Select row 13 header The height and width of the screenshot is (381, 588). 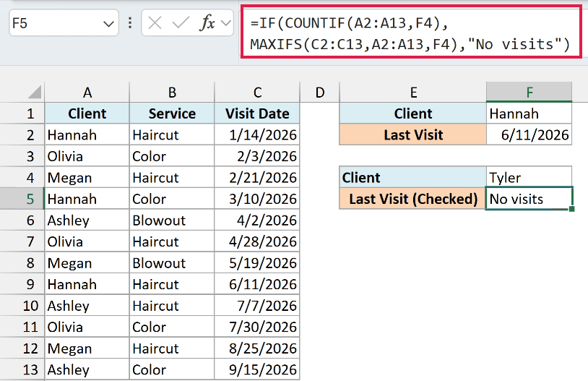pos(22,369)
